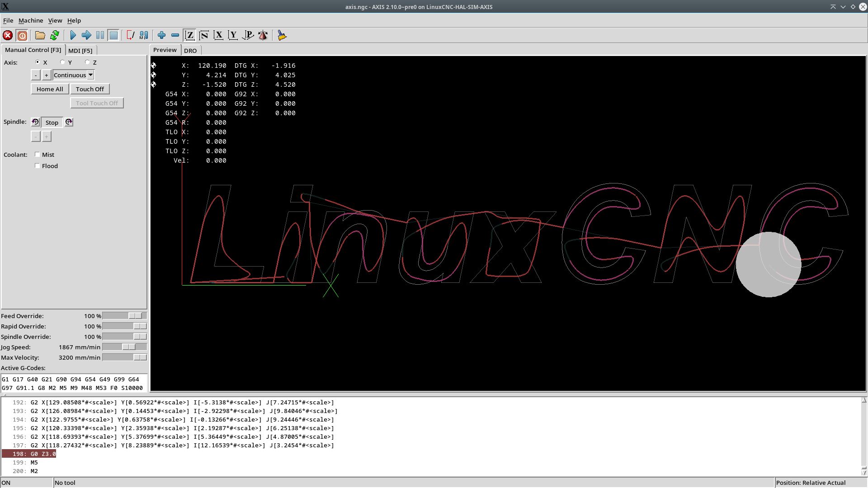Increase spindle speed with the plus button
Viewport: 868px width, 488px height.
point(46,136)
